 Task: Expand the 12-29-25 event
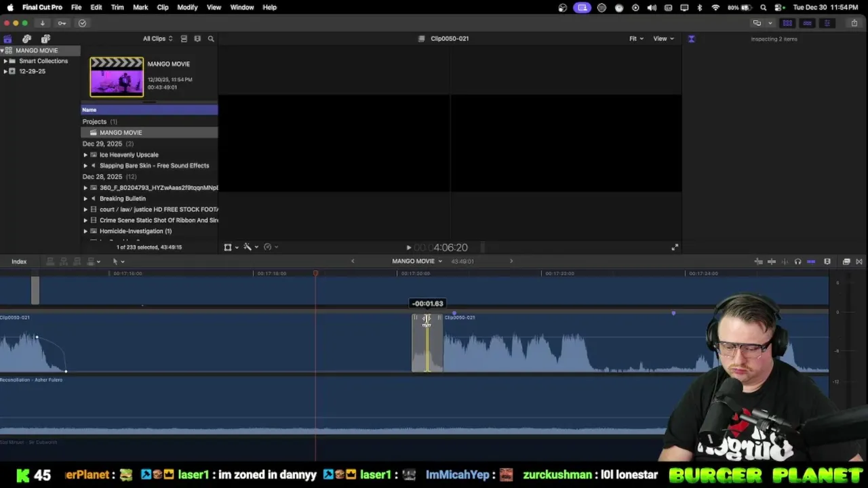5,71
